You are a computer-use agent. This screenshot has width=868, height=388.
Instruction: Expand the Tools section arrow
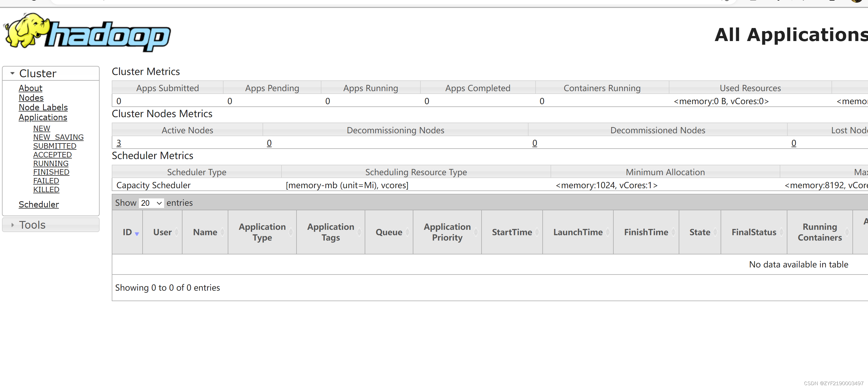12,225
